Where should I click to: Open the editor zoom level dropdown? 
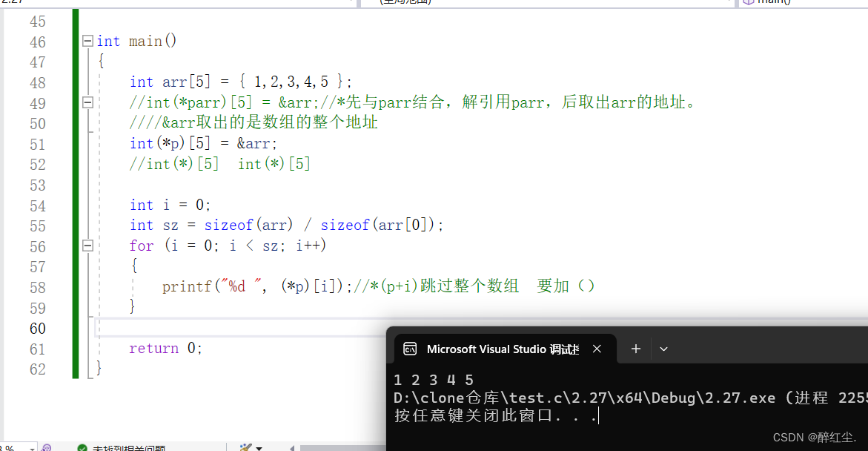[x=32, y=448]
